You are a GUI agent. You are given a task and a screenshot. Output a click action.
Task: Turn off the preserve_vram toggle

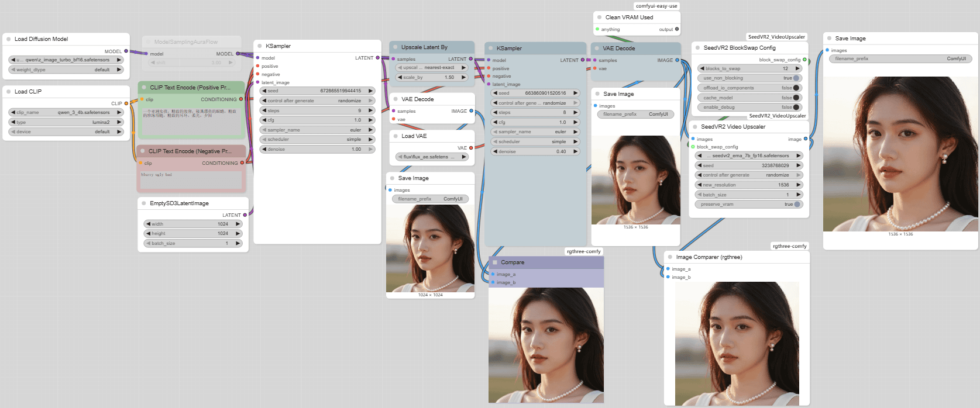[796, 205]
